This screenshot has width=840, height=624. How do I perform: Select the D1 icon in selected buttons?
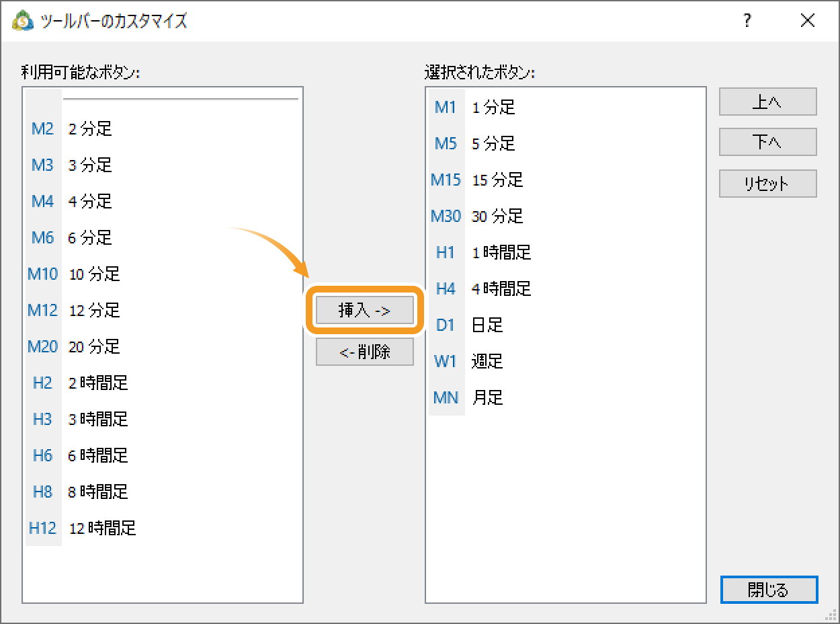[x=446, y=325]
